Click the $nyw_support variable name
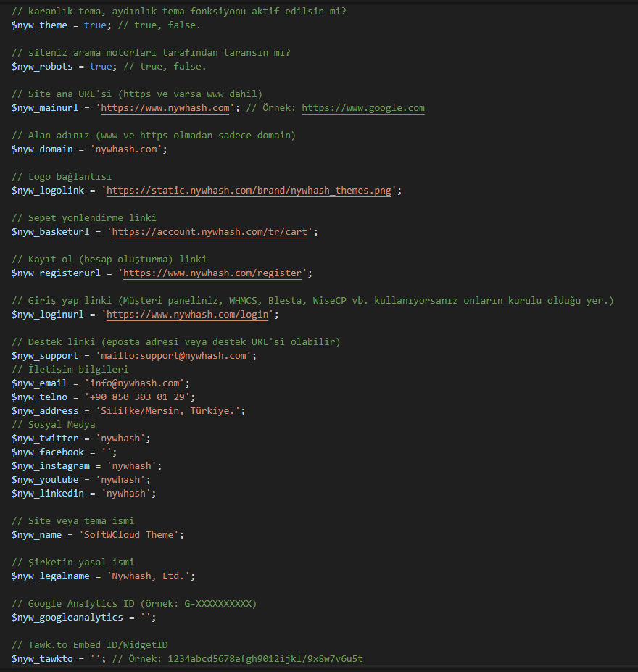The height and width of the screenshot is (672, 638). point(45,356)
